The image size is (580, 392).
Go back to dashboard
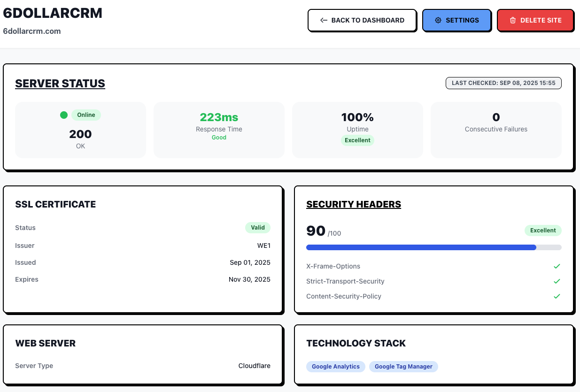(362, 20)
